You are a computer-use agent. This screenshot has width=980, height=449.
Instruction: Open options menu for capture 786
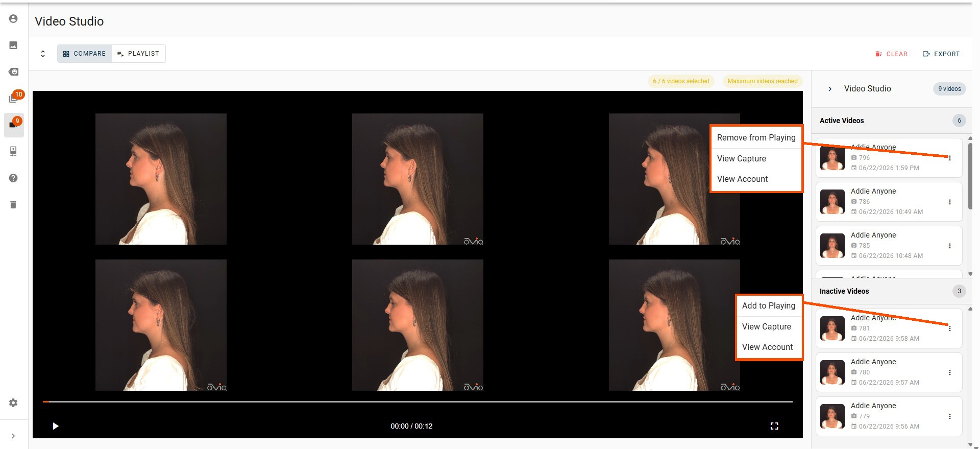click(x=950, y=202)
